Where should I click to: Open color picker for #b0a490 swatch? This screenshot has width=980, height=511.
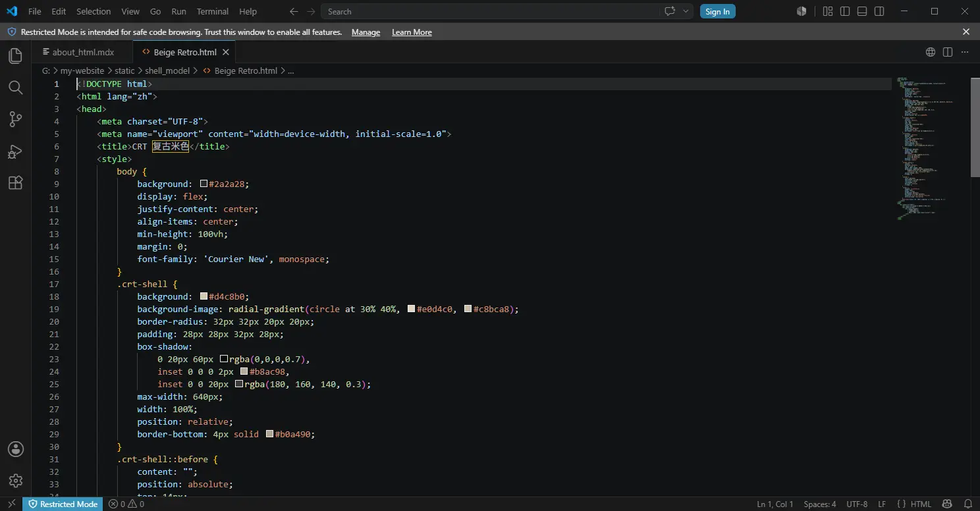(269, 434)
